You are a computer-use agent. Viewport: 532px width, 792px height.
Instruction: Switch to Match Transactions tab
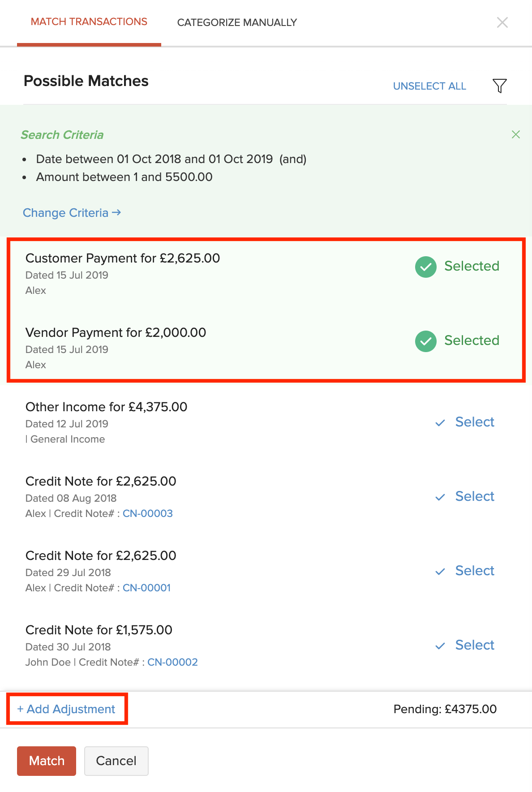click(x=89, y=22)
